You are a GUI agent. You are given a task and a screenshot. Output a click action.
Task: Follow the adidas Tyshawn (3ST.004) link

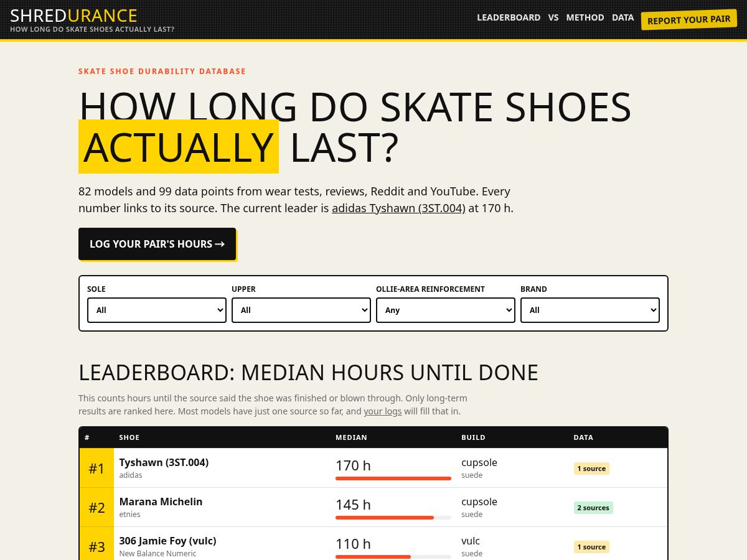(x=398, y=208)
